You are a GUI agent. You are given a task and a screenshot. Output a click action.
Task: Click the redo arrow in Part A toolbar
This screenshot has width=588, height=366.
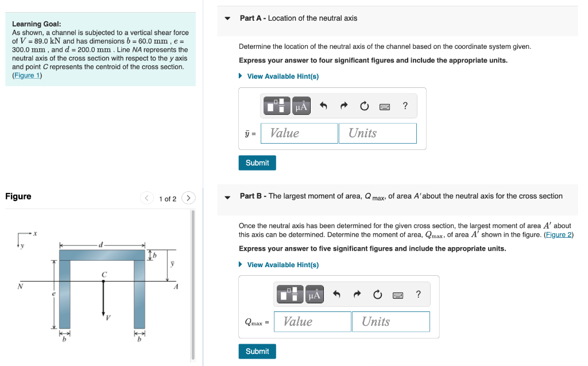click(x=343, y=105)
